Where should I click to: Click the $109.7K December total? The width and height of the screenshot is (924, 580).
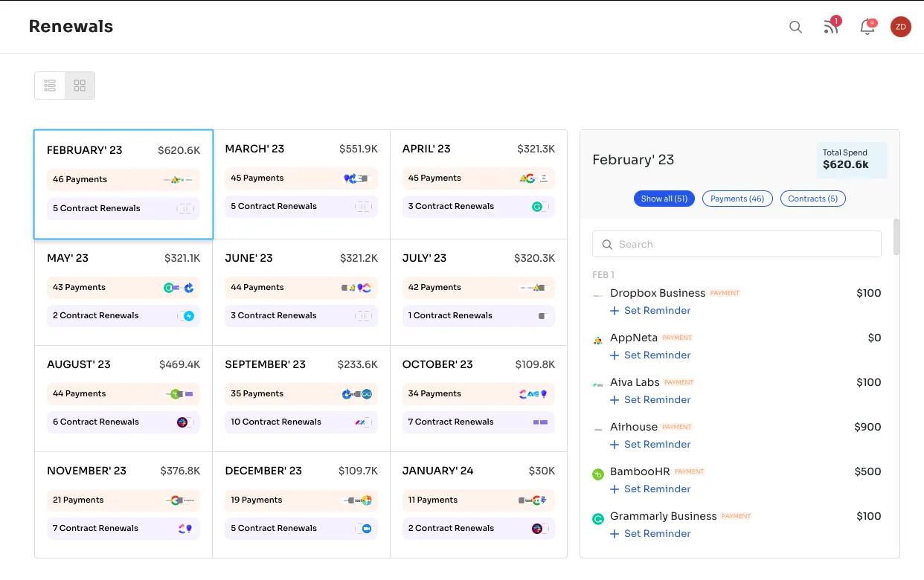[x=358, y=471]
